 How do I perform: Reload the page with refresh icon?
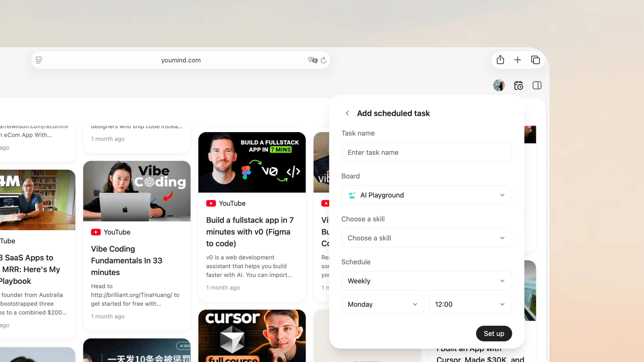tap(324, 60)
